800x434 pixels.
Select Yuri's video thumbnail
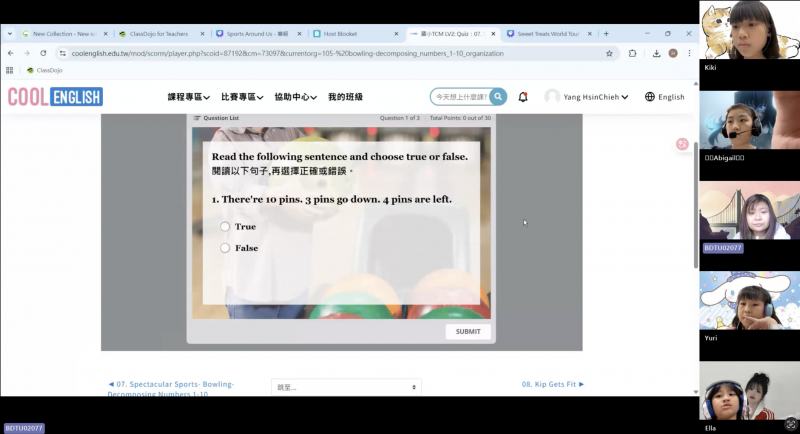point(749,300)
